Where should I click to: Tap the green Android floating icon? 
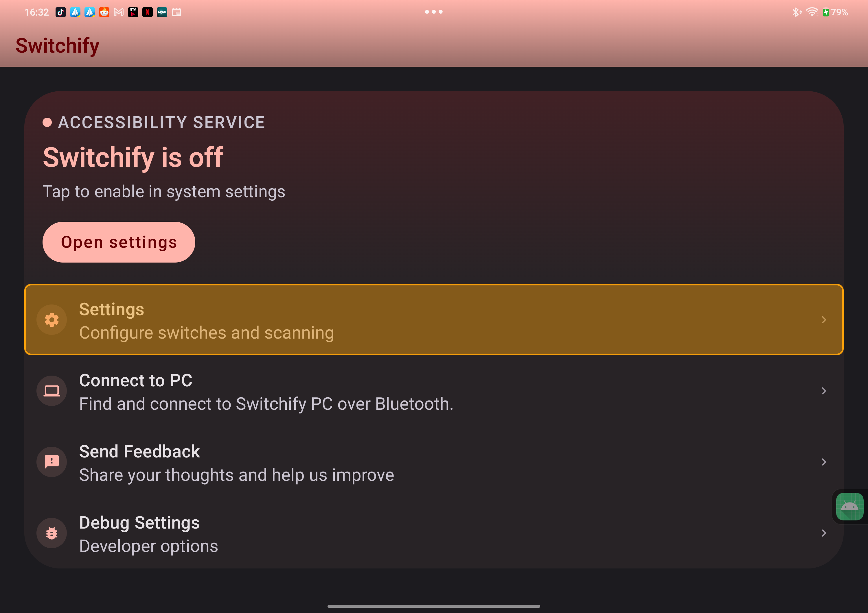tap(849, 507)
